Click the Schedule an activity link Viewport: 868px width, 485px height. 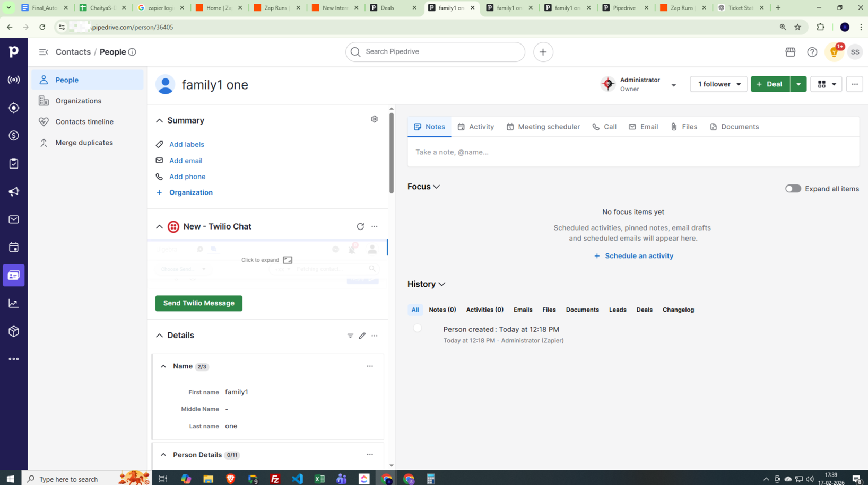point(633,256)
